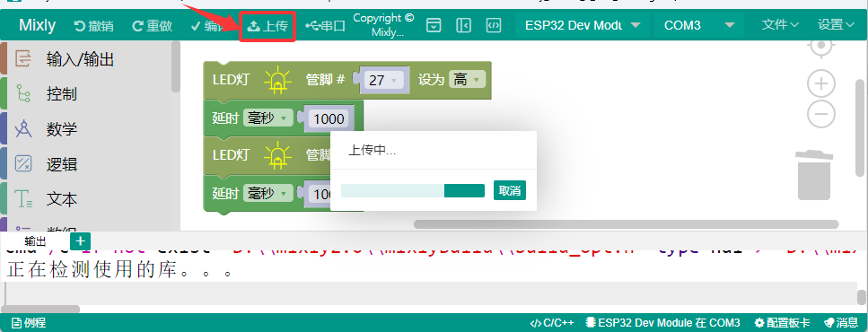Zoom out the workspace with minus icon
Viewport: 868px width, 332px height.
821,114
